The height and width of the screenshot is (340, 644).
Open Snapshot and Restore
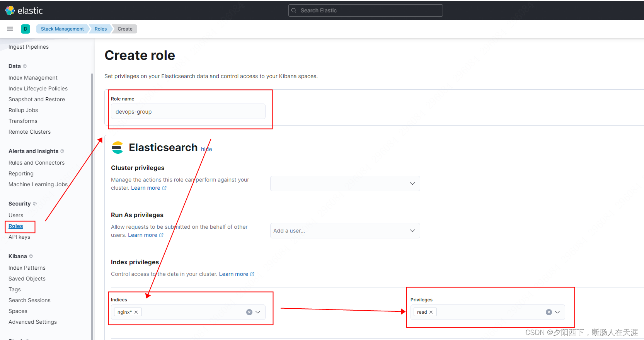(x=37, y=99)
